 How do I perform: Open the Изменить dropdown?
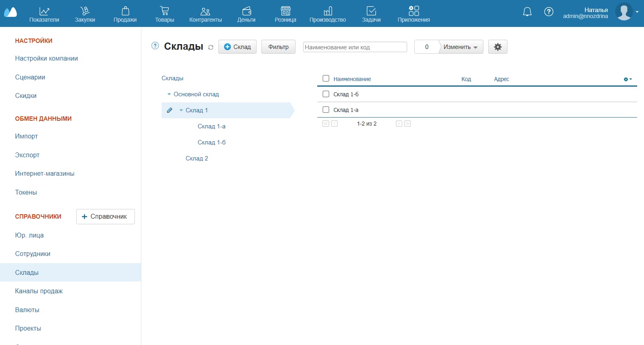(x=461, y=47)
